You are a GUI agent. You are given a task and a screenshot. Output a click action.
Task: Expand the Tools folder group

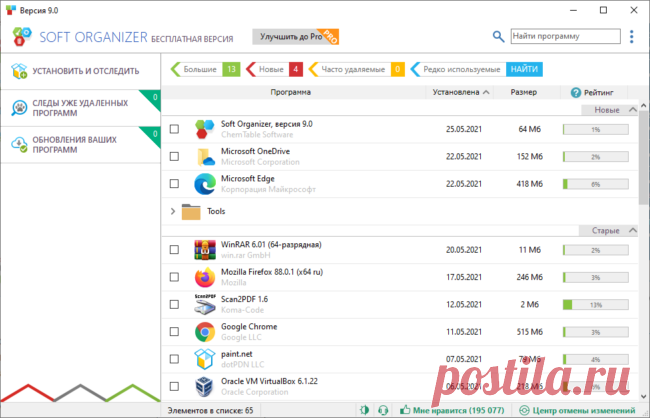pyautogui.click(x=173, y=211)
